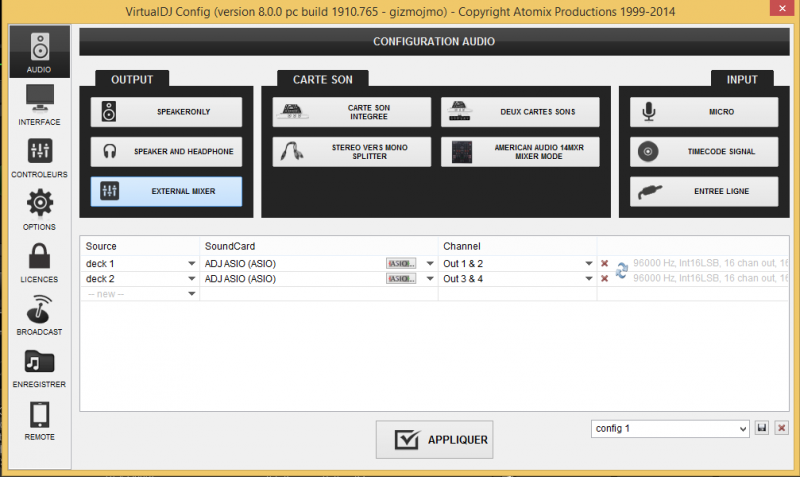
Task: Open the Options gear section
Action: pyautogui.click(x=39, y=210)
